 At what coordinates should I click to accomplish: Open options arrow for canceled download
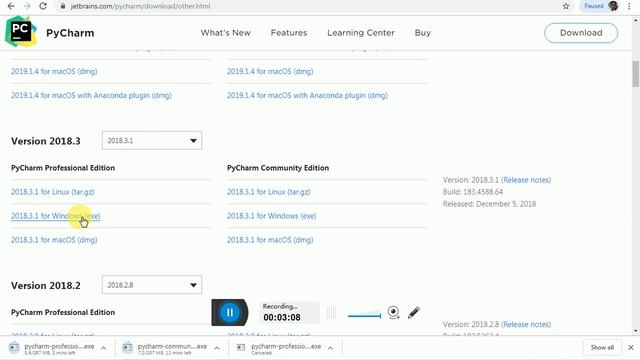331,348
